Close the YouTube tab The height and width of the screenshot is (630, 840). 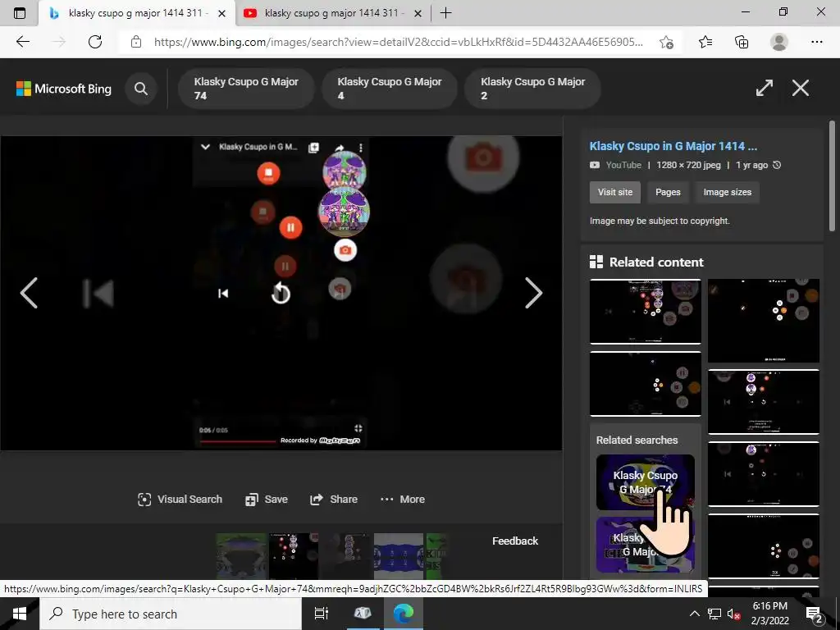point(418,13)
